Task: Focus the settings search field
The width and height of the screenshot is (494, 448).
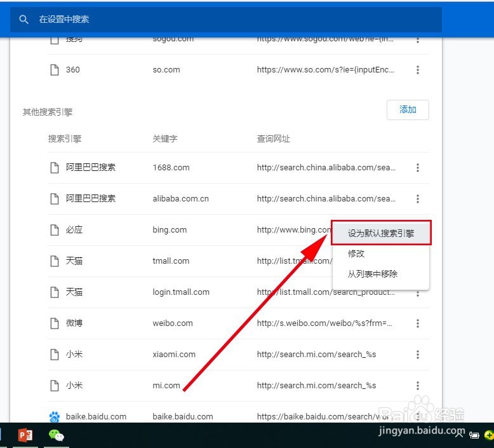Action: [x=226, y=20]
